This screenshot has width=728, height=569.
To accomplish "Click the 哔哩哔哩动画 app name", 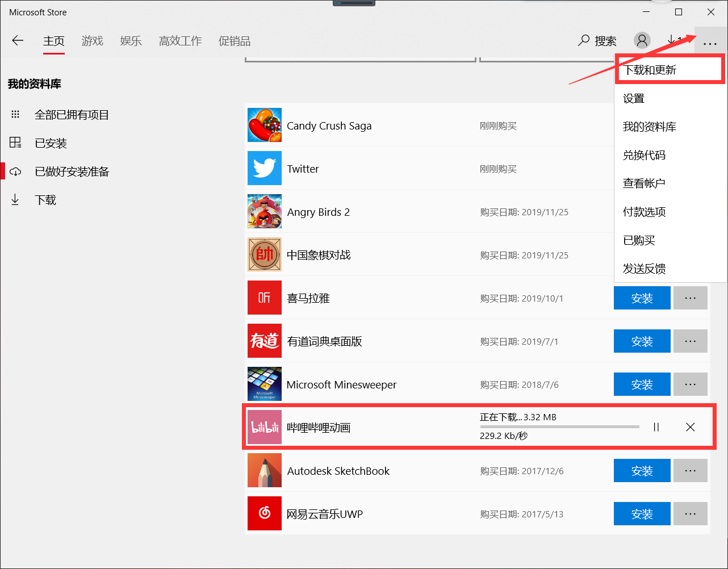I will (x=319, y=428).
